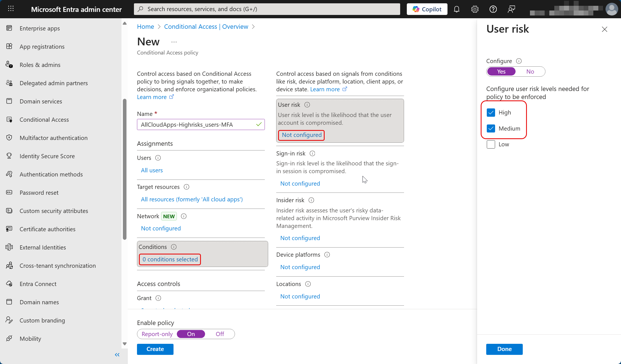Go to Multifactor authentication menu item
The height and width of the screenshot is (364, 621).
pyautogui.click(x=53, y=138)
